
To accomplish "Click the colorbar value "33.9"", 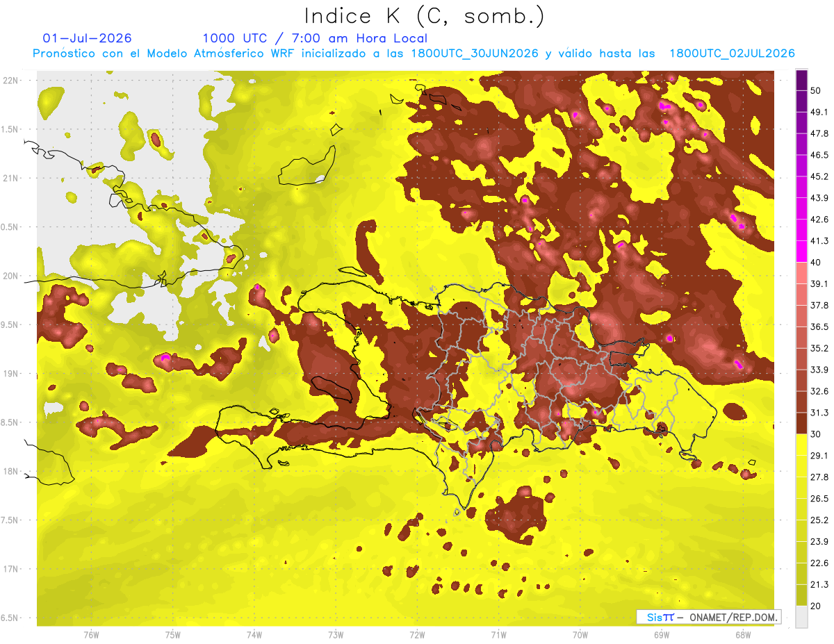I will (819, 370).
